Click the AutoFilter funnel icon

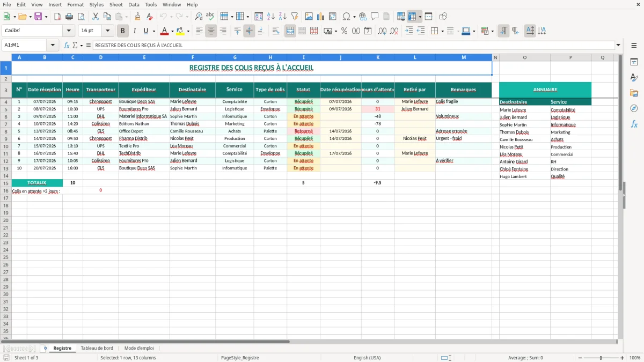click(x=294, y=17)
